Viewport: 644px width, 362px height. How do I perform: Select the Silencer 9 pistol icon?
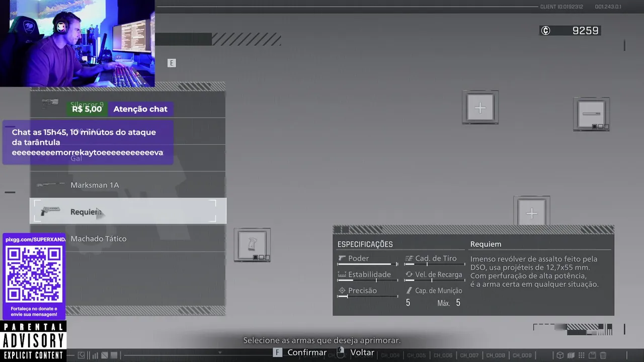[x=50, y=104]
